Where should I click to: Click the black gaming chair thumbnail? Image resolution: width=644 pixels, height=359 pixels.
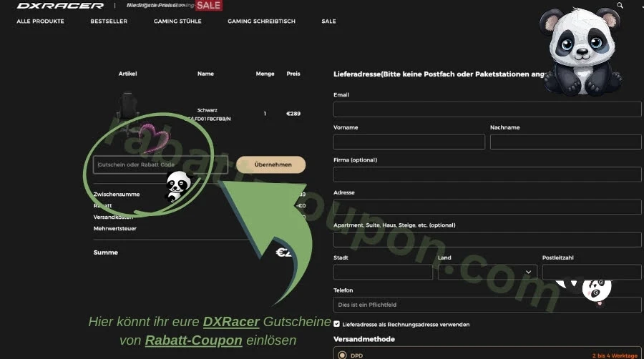tap(128, 113)
